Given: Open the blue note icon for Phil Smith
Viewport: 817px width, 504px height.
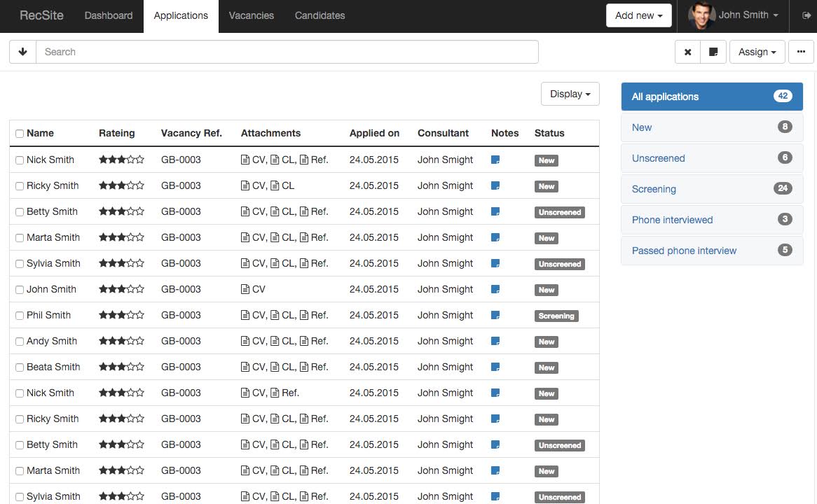Looking at the screenshot, I should point(495,316).
